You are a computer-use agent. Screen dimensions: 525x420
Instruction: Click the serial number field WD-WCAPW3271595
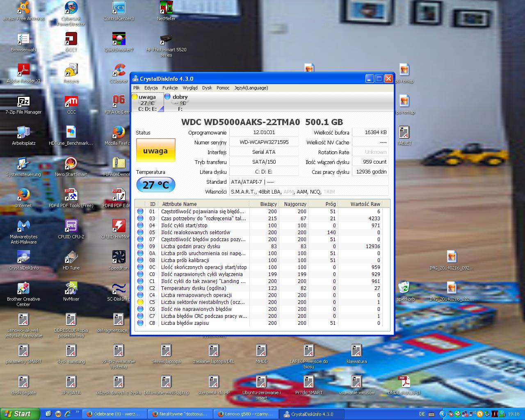(x=264, y=142)
